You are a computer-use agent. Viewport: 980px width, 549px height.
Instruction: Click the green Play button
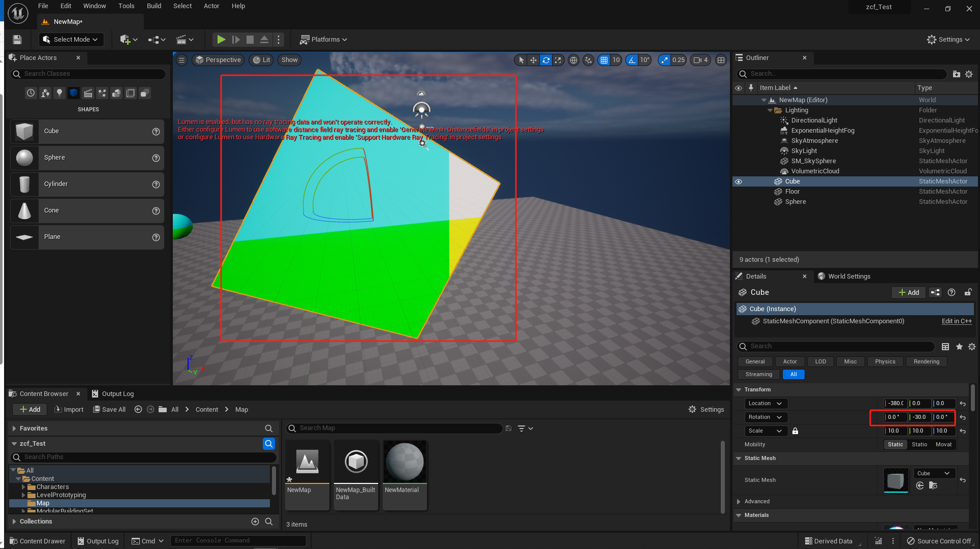coord(221,39)
